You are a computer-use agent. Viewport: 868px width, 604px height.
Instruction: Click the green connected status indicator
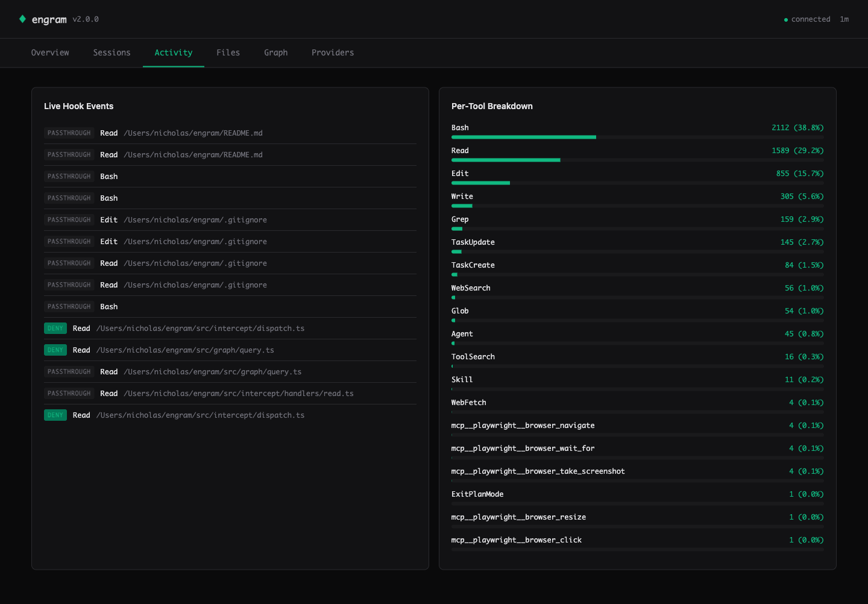click(x=785, y=19)
